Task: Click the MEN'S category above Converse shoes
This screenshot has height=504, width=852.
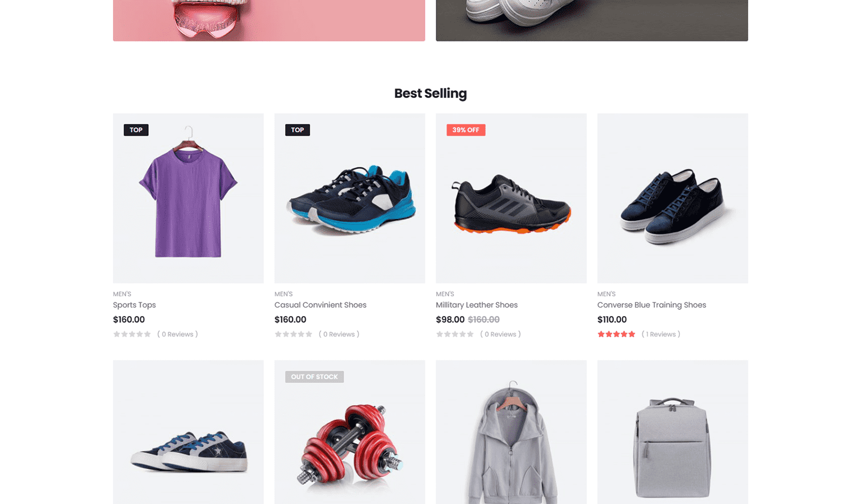Action: pos(607,294)
